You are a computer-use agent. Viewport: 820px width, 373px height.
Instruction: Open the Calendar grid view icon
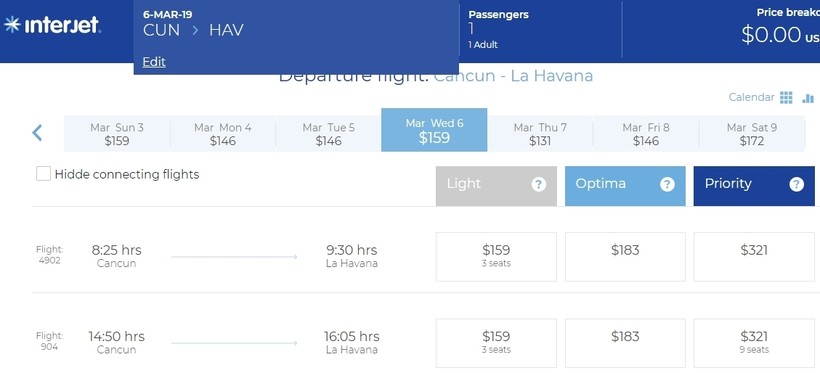(x=786, y=97)
